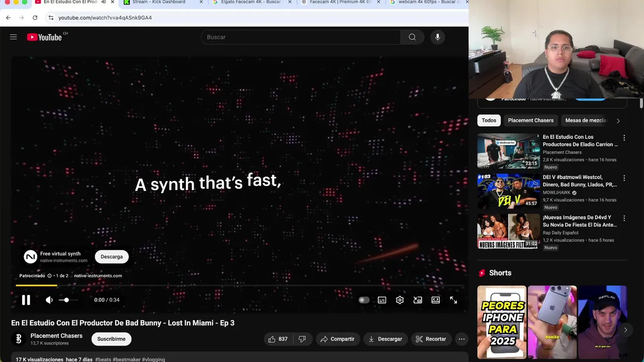This screenshot has width=644, height=362.
Task: Open the Placement Chasers channel avatar
Action: [x=19, y=339]
